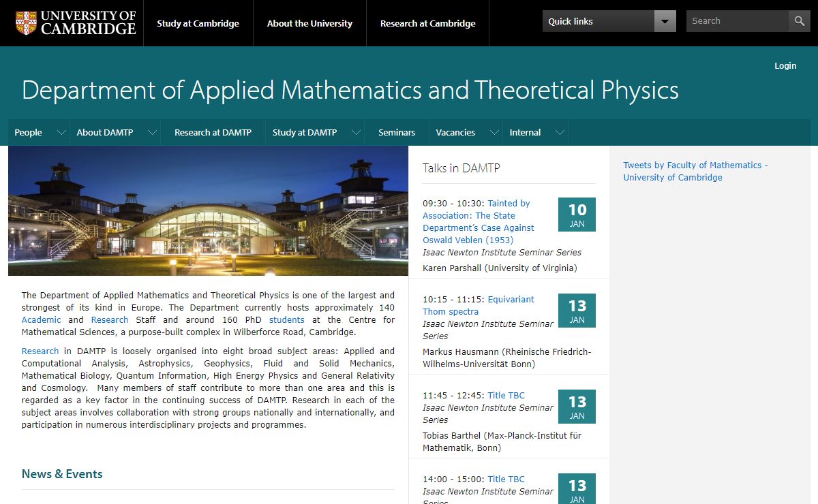This screenshot has width=818, height=504.
Task: Open Research at DAMTP navigation item
Action: pyautogui.click(x=213, y=132)
